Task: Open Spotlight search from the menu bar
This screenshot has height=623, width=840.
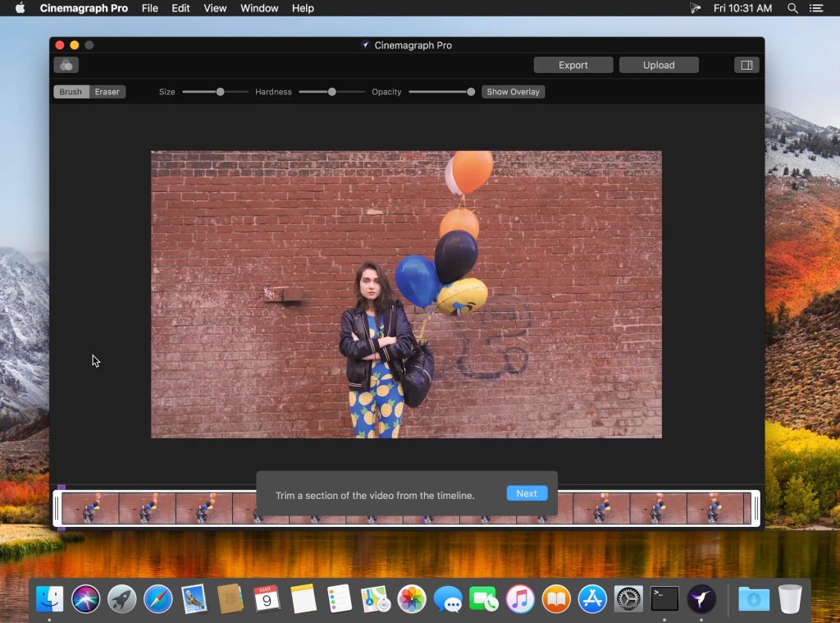Action: click(x=792, y=8)
